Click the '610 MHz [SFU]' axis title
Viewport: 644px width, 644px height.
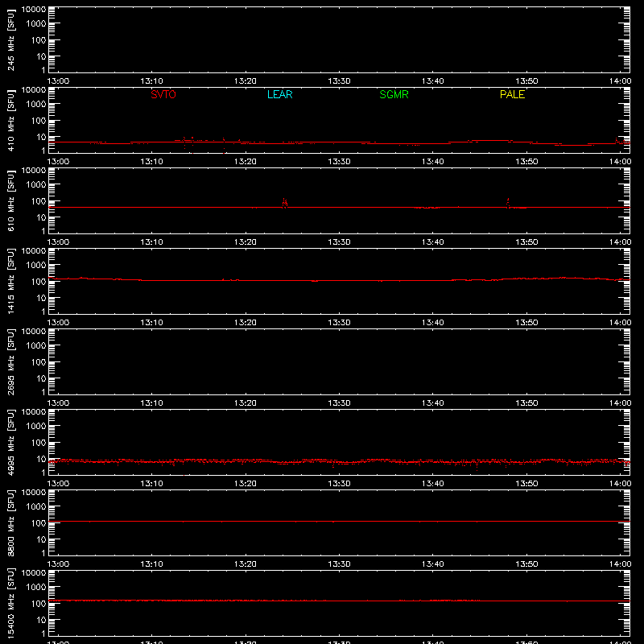[x=10, y=200]
